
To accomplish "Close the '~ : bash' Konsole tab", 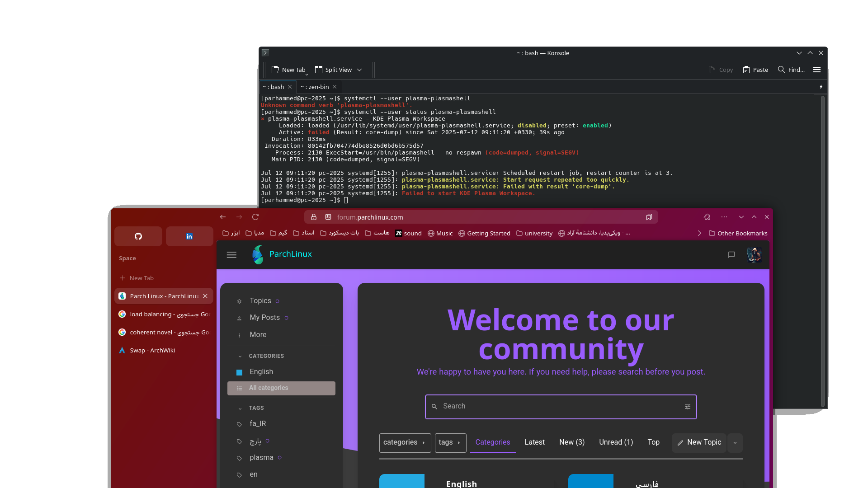I will coord(290,87).
